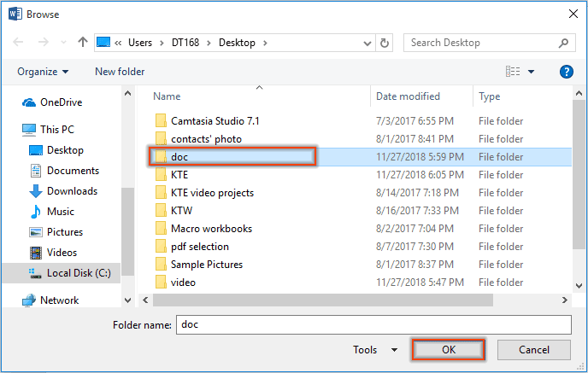Screen dimensions: 588x373
Task: Open the Tools dropdown menu
Action: click(374, 350)
